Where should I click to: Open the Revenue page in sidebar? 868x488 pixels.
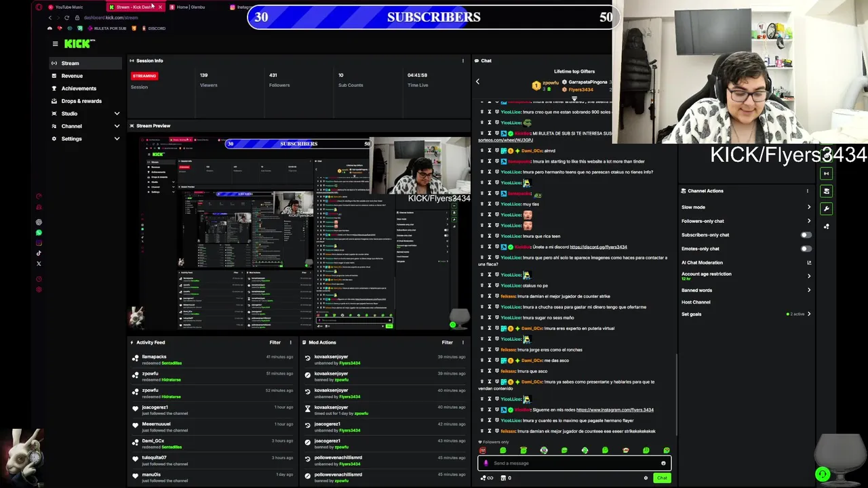click(x=85, y=76)
